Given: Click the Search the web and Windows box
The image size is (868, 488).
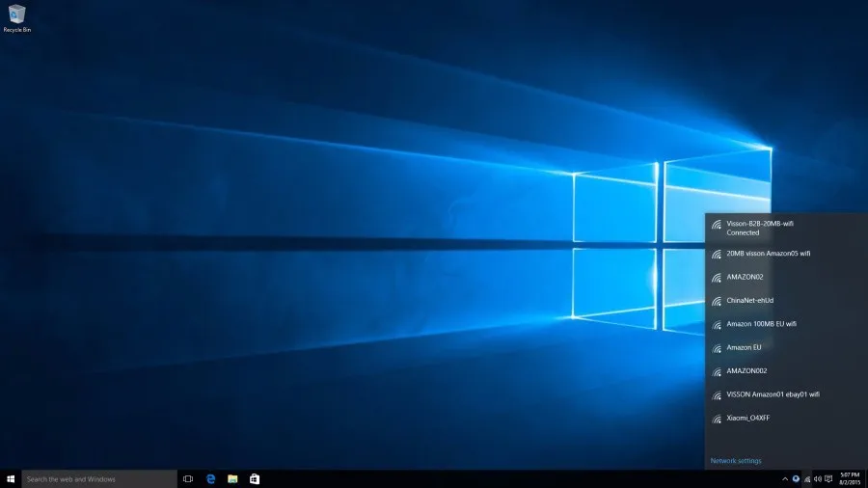Looking at the screenshot, I should pos(99,479).
